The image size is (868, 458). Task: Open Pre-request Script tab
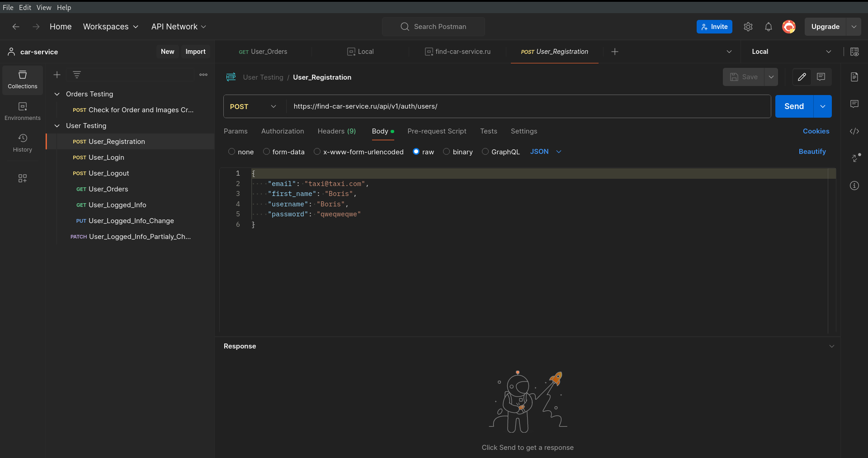(437, 131)
